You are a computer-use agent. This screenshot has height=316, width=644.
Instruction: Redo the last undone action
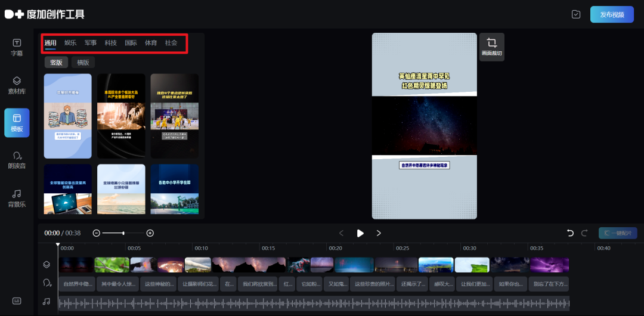pos(584,233)
